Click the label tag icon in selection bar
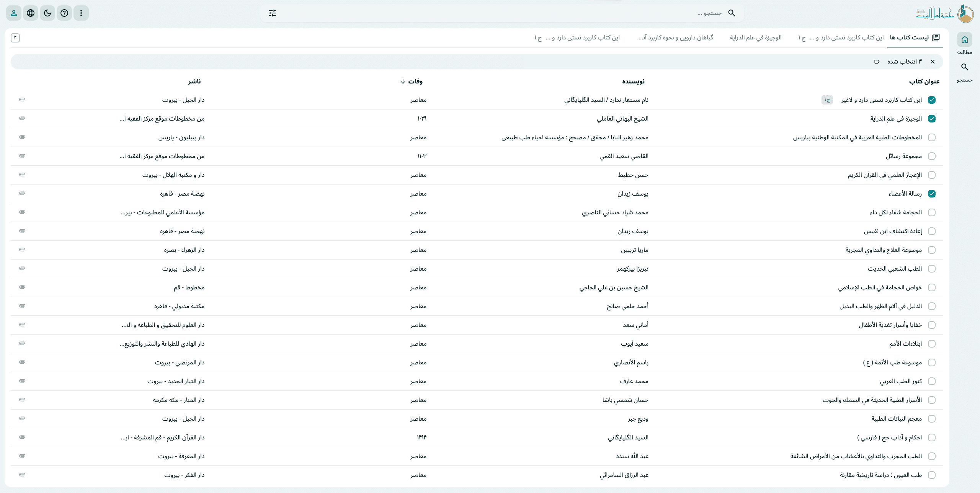 click(x=877, y=62)
